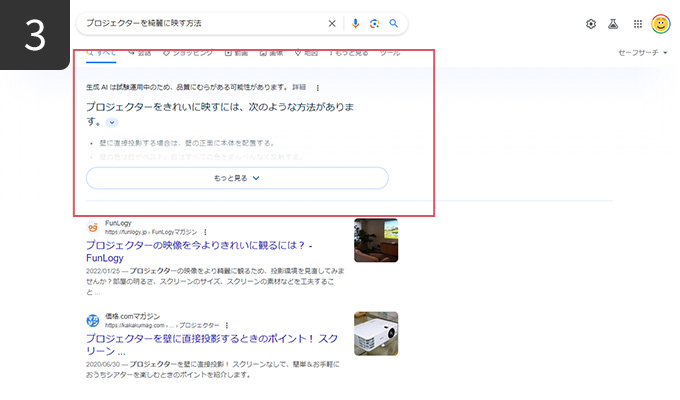Open the セーフサーチ dropdown
The height and width of the screenshot is (400, 680).
pyautogui.click(x=643, y=51)
